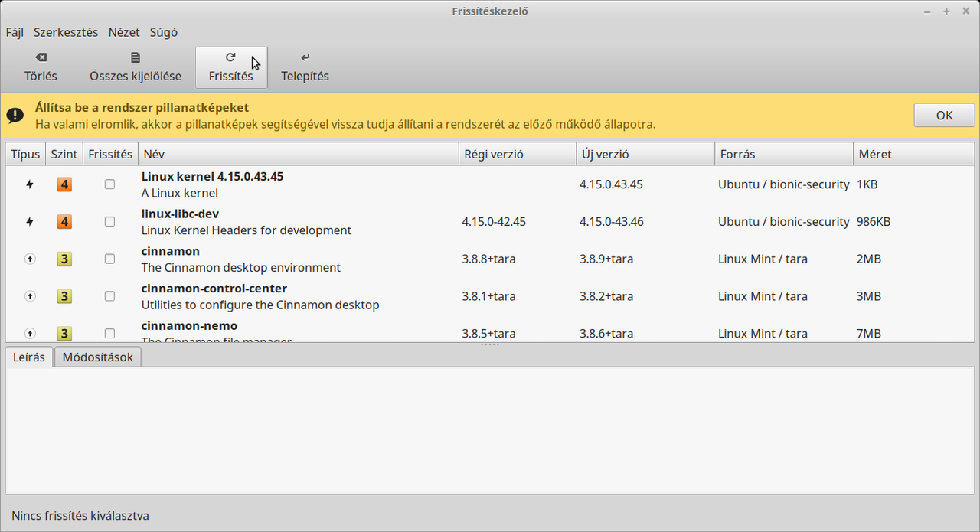Select the Linux kernel 4.15.0.43.45 name

(212, 176)
